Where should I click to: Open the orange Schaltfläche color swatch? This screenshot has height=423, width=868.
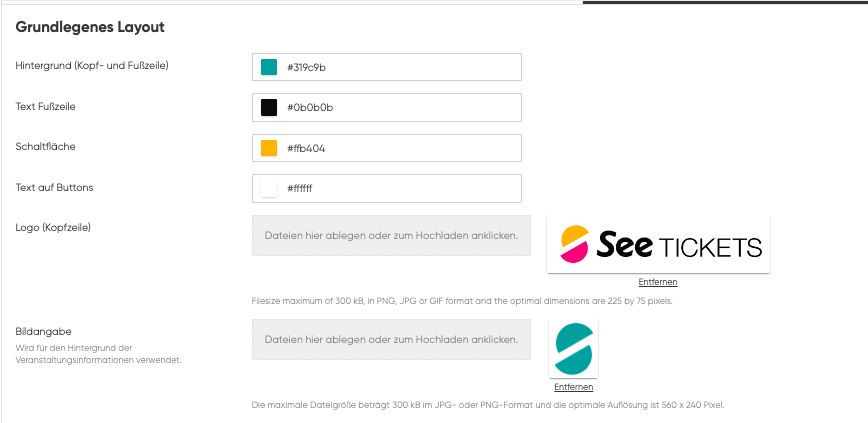[x=269, y=148]
